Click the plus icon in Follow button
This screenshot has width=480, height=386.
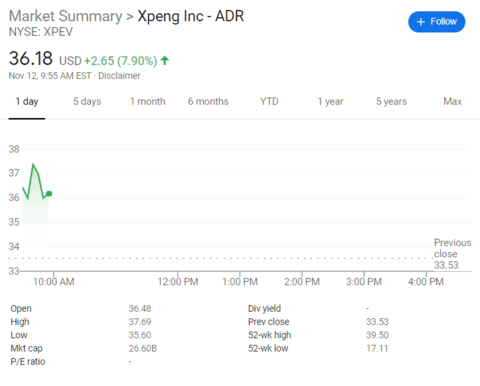(421, 22)
